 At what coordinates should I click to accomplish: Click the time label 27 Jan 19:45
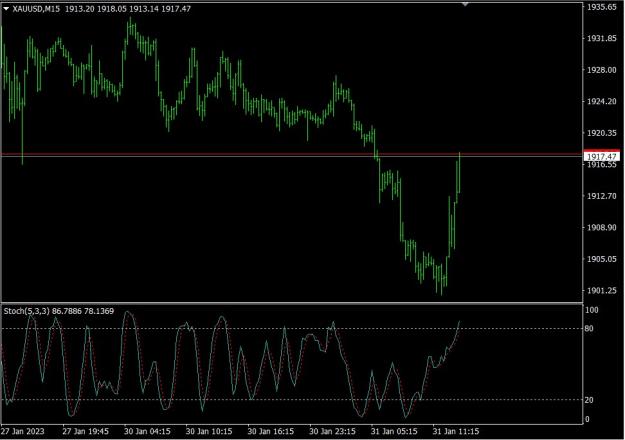pos(85,431)
